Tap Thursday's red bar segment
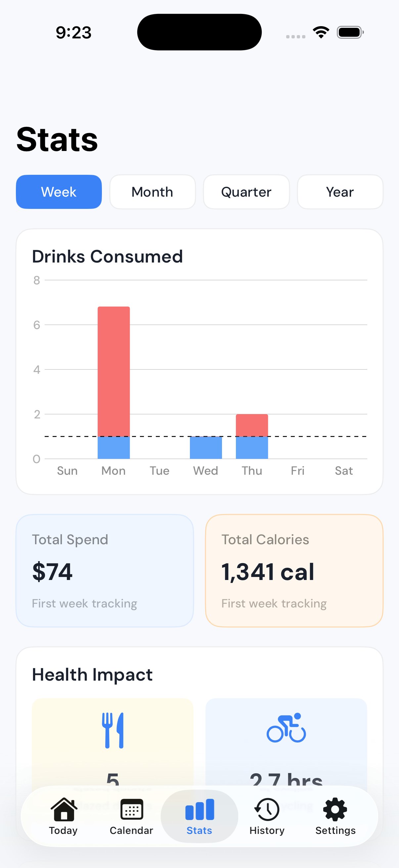 252,425
